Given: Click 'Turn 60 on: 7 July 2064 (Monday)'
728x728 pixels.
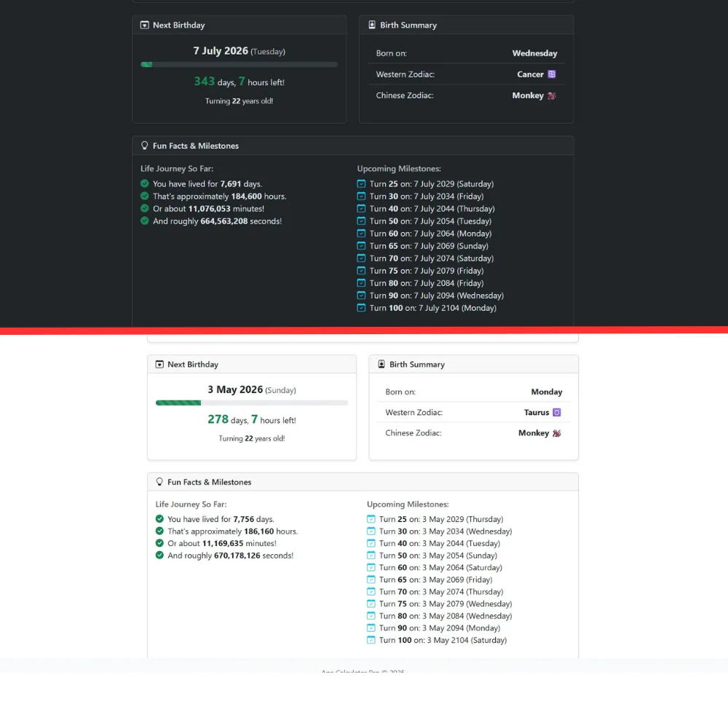Looking at the screenshot, I should 430,233.
